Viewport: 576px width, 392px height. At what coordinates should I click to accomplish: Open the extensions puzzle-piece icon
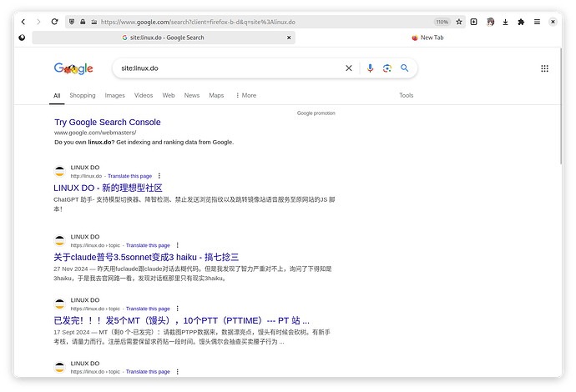coord(521,22)
